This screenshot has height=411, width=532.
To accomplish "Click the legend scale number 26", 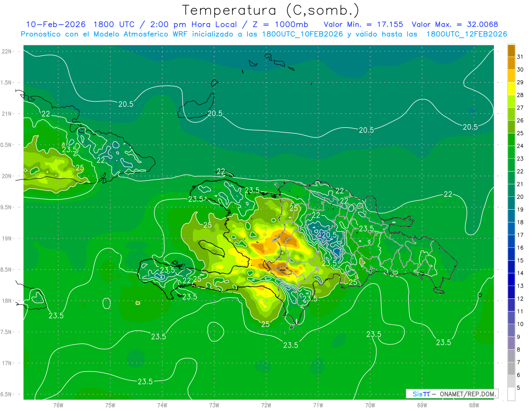I will (x=520, y=121).
